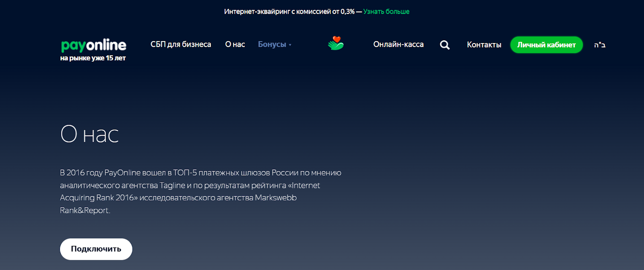Follow the Узнать больше link

click(x=386, y=12)
